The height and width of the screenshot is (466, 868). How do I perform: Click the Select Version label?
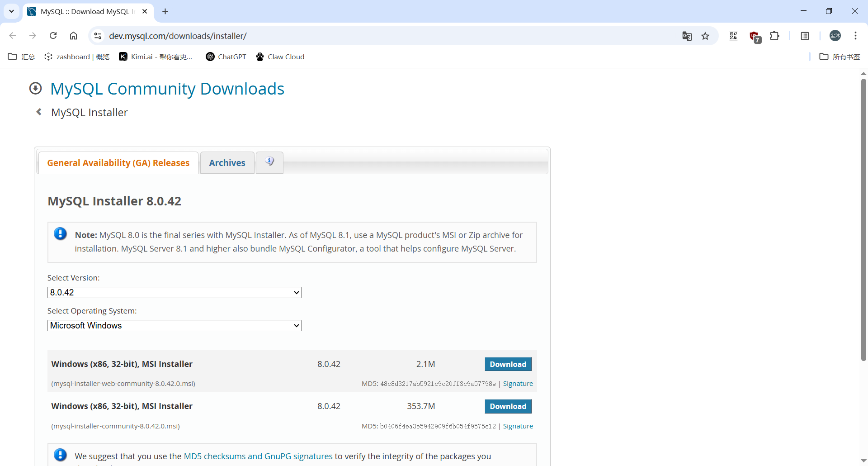[74, 278]
